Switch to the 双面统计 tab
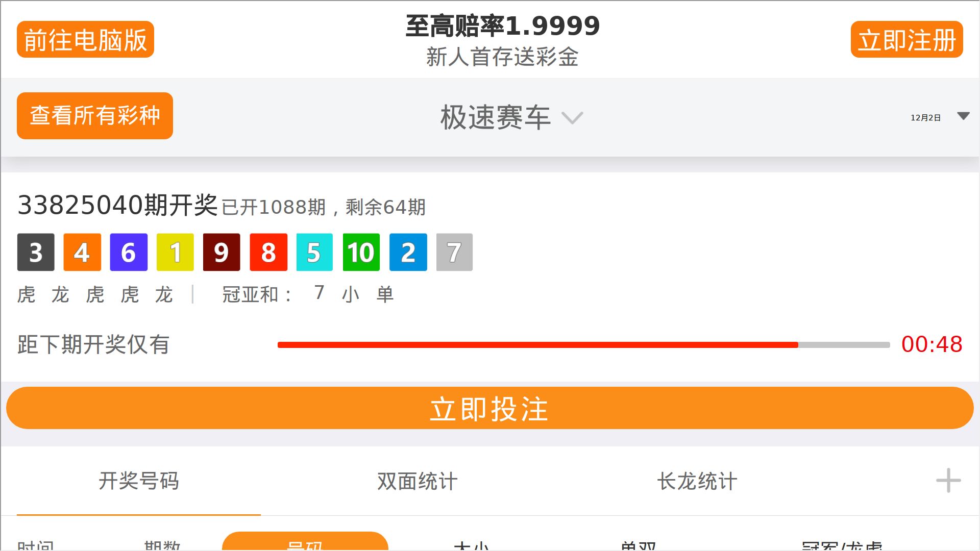Screen dimensions: 980x551 (418, 481)
